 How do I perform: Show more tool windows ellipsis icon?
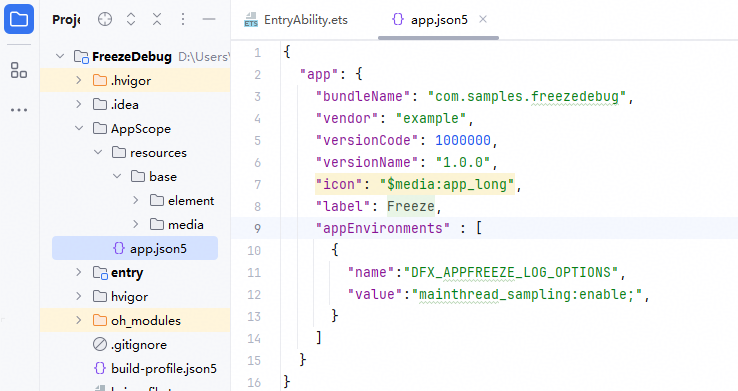click(19, 110)
